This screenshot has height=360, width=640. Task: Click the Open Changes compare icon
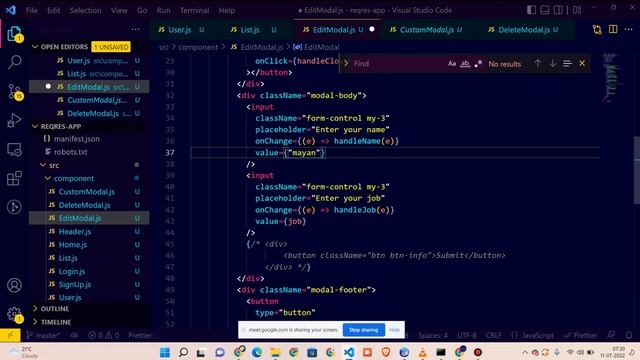pos(597,29)
